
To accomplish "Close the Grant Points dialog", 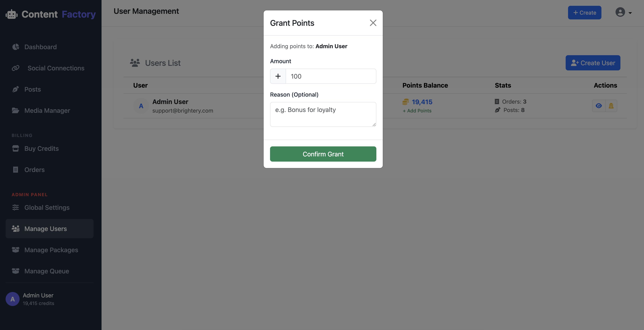I will (x=373, y=23).
